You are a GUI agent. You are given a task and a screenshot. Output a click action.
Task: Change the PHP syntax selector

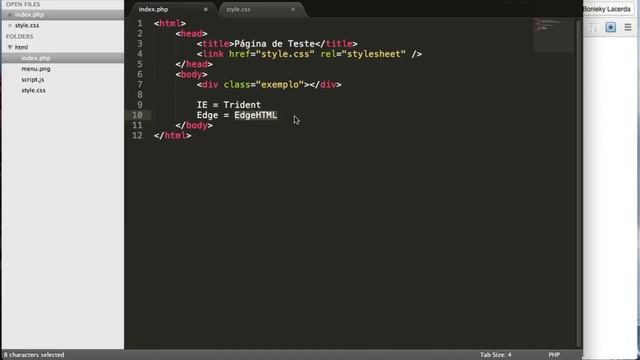pos(554,355)
